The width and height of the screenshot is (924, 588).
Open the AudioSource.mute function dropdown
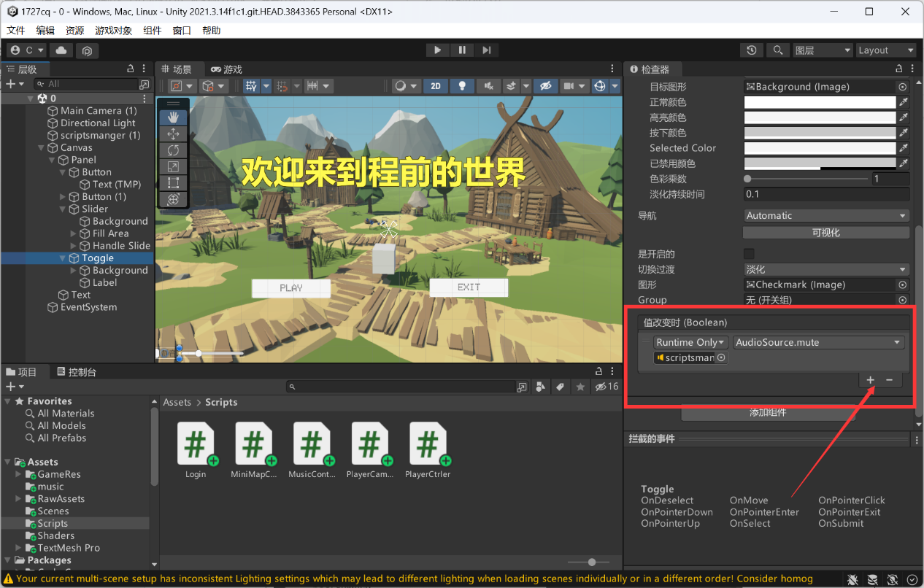(x=819, y=341)
